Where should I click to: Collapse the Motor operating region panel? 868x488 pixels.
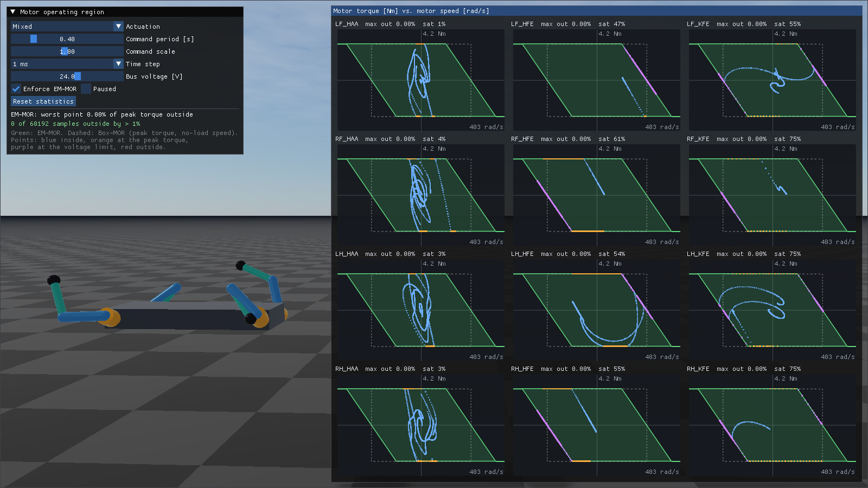[13, 11]
